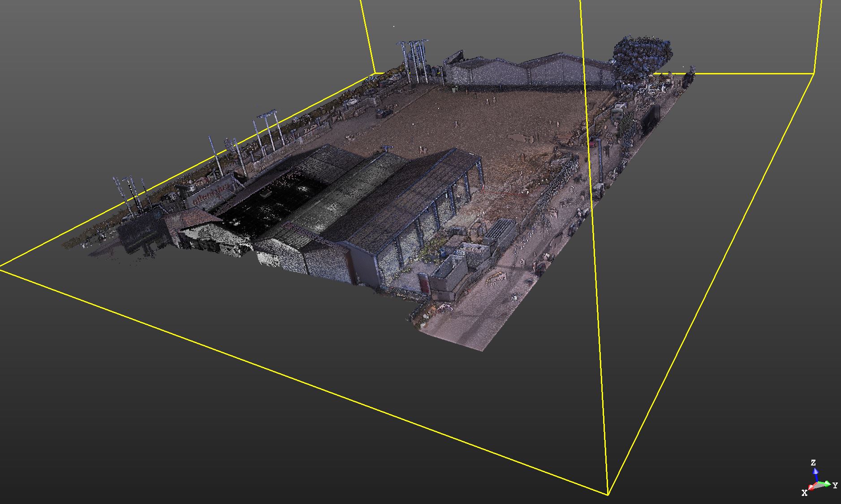Click the bottom corner of yellow bounding box
841x504 pixels.
608,495
